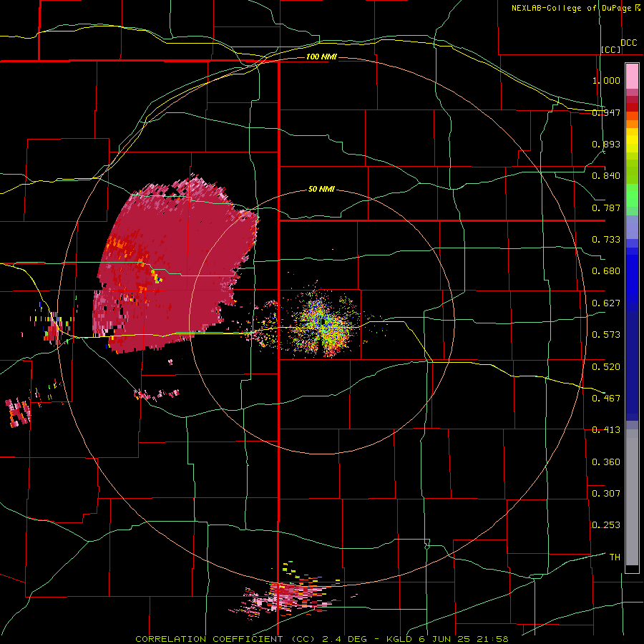
Task: Click the 100 NMI range ring label
Action: tap(321, 57)
